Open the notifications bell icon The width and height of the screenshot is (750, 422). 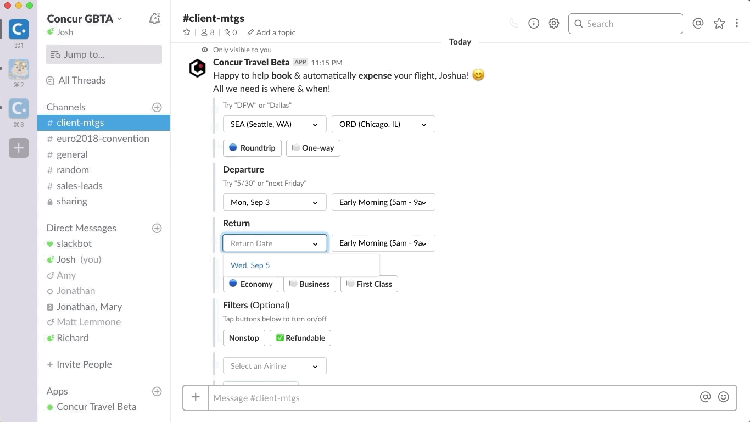click(x=154, y=19)
